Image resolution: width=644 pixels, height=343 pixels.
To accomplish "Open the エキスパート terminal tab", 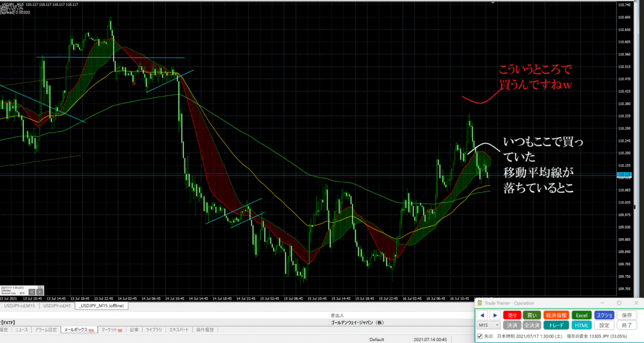I will pyautogui.click(x=179, y=330).
